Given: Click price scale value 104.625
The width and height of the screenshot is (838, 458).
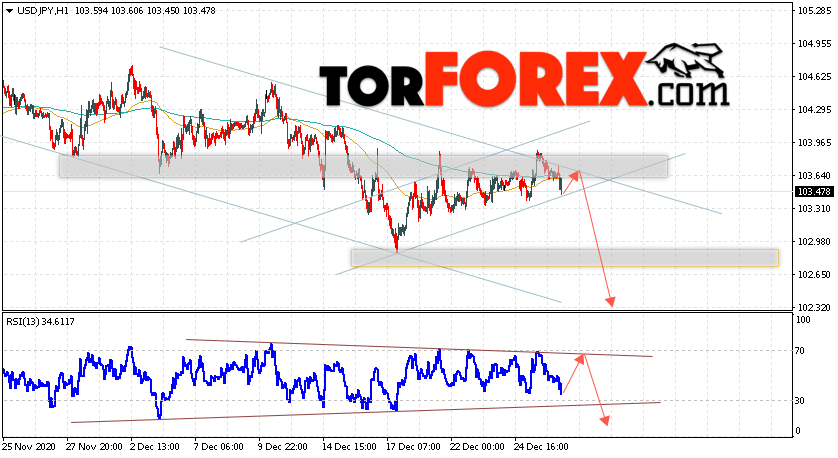Looking at the screenshot, I should pos(814,76).
